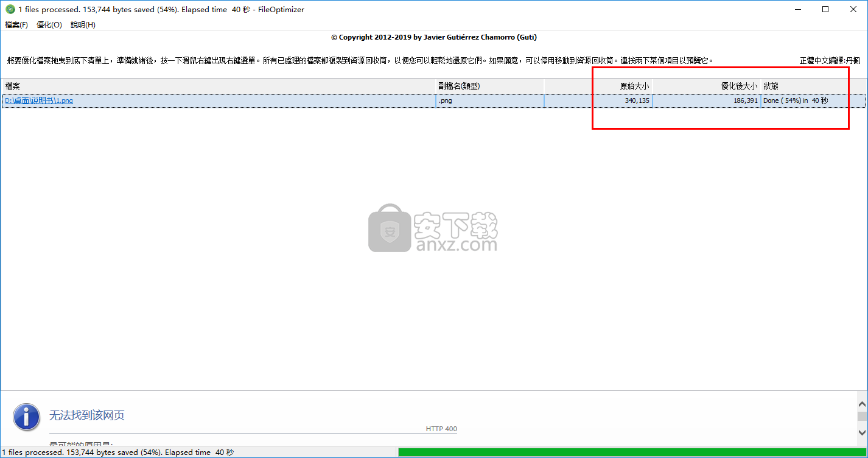The image size is (868, 458).
Task: Open the 說明(H) menu
Action: [x=83, y=25]
